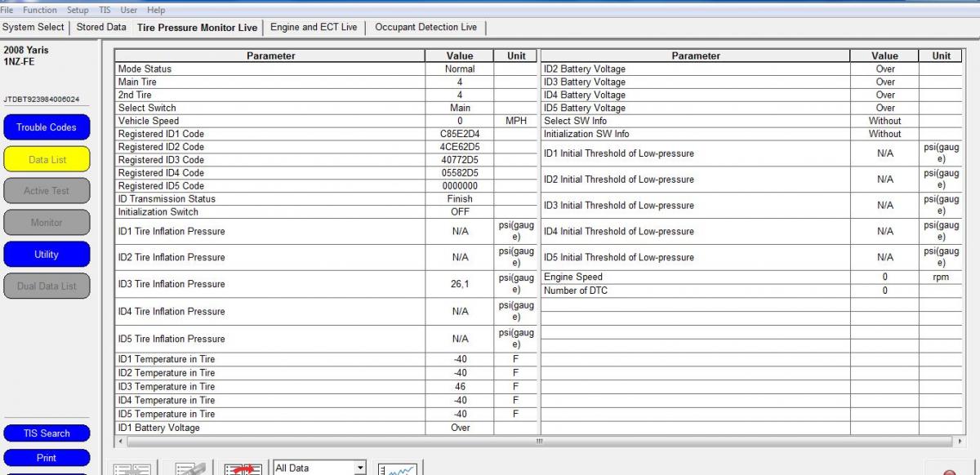This screenshot has width=980, height=475.
Task: Select the Number of DTC parameter
Action: [x=695, y=291]
